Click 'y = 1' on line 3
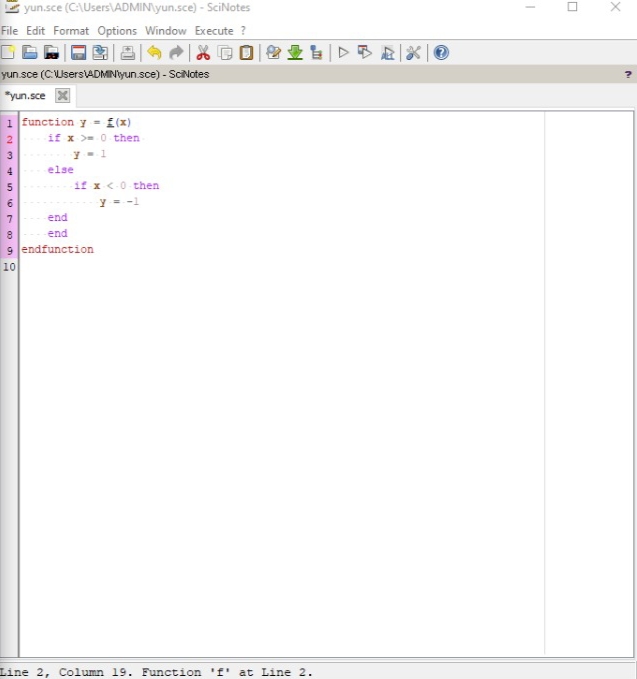The image size is (637, 679). (x=90, y=154)
